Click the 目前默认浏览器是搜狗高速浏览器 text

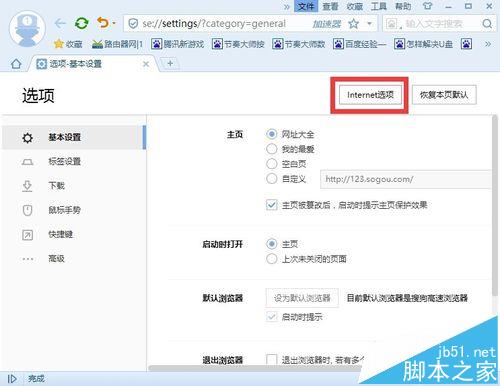[x=407, y=298]
